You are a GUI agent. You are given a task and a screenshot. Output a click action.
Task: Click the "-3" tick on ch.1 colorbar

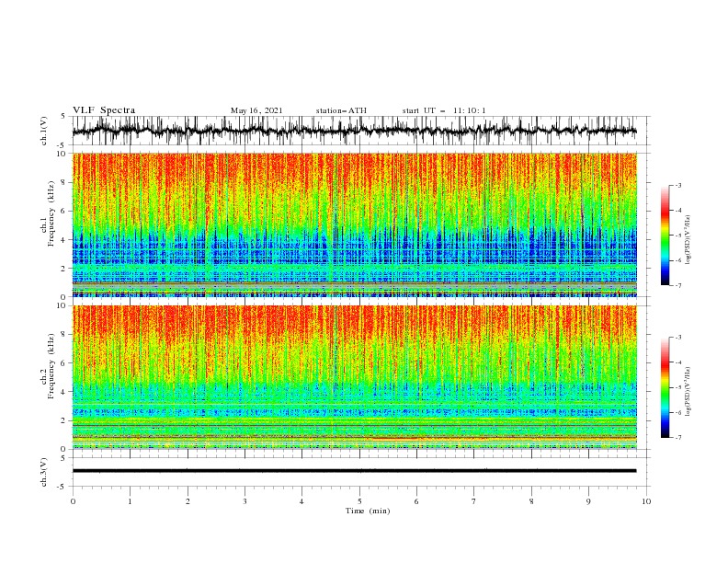677,185
